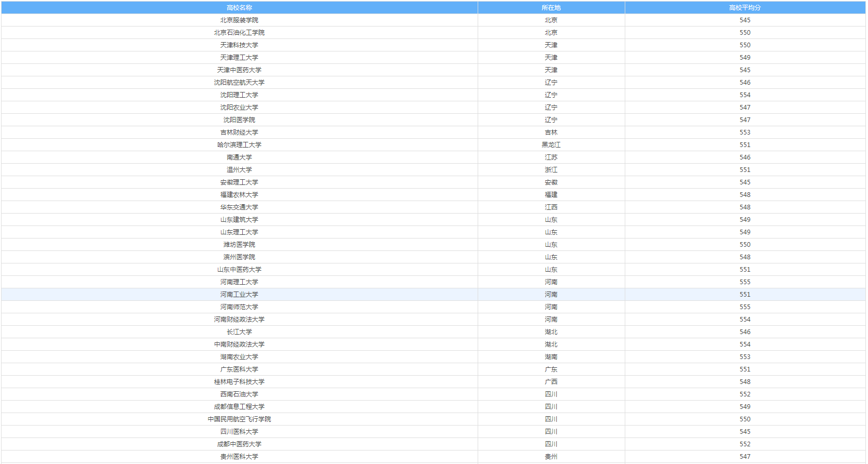Screen dimensions: 868x464
Task: Select the average score for 河南理工大学
Action: point(745,282)
